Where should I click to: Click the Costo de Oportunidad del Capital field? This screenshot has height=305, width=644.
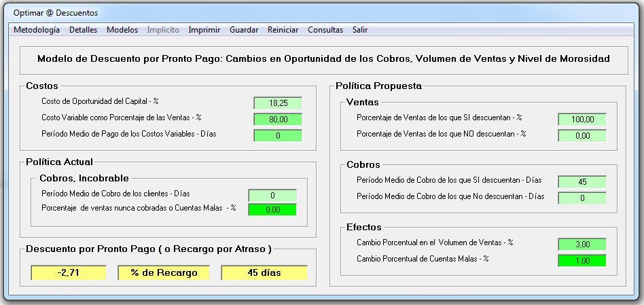(x=278, y=103)
